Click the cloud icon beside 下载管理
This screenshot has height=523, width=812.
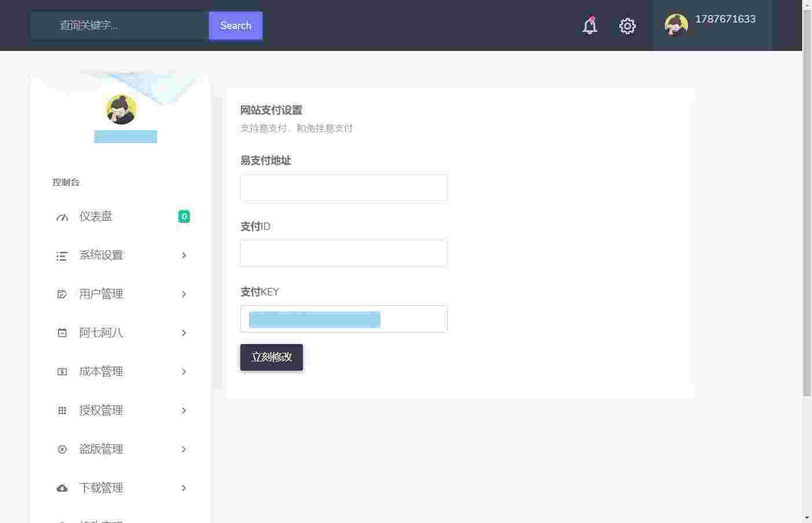[62, 488]
